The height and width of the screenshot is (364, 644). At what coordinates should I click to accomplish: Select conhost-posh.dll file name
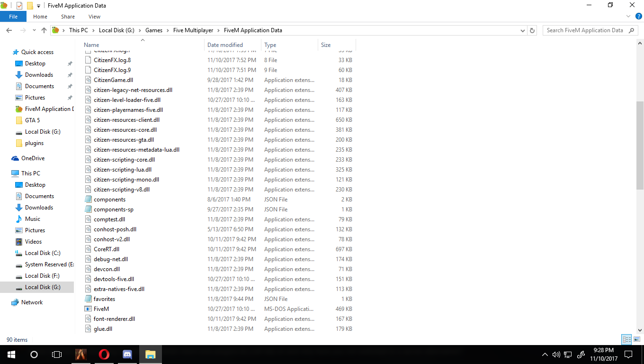click(115, 229)
